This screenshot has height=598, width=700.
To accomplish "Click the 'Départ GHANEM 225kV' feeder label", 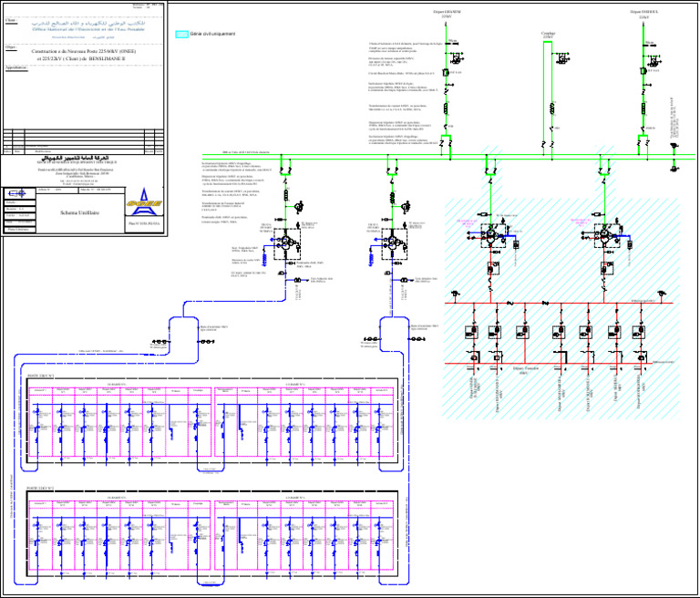I will click(x=446, y=14).
